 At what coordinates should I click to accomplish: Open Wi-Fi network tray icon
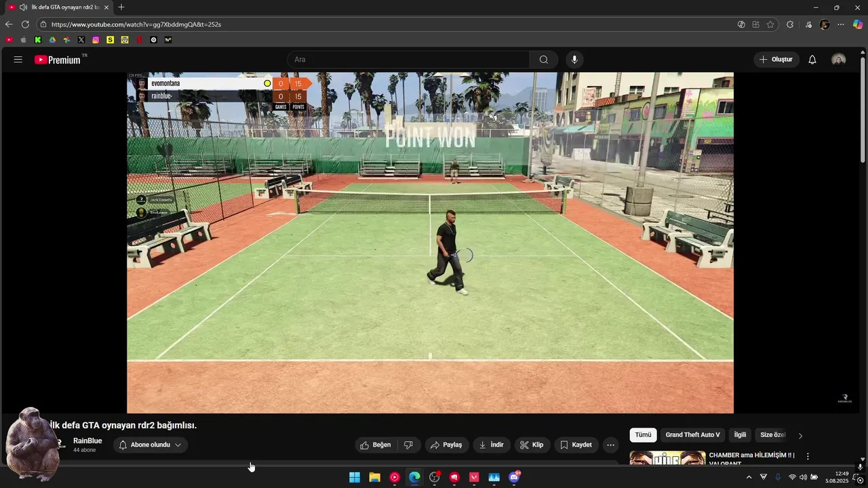point(792,477)
